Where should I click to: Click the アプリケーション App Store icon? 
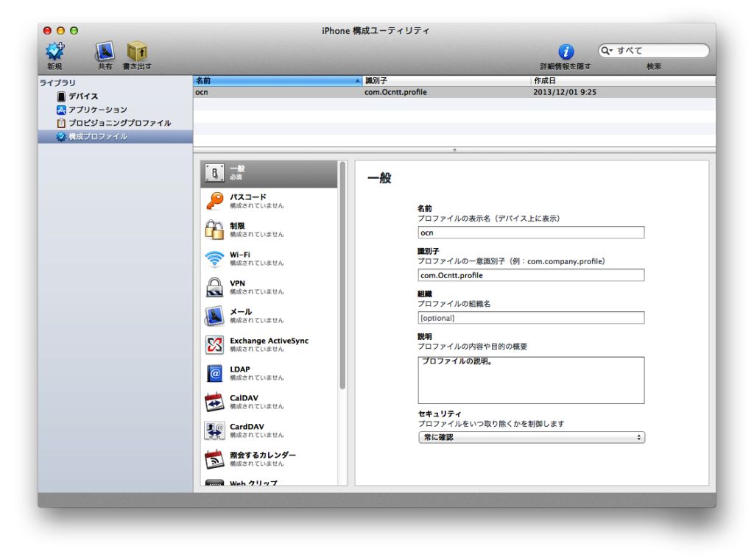tap(61, 110)
